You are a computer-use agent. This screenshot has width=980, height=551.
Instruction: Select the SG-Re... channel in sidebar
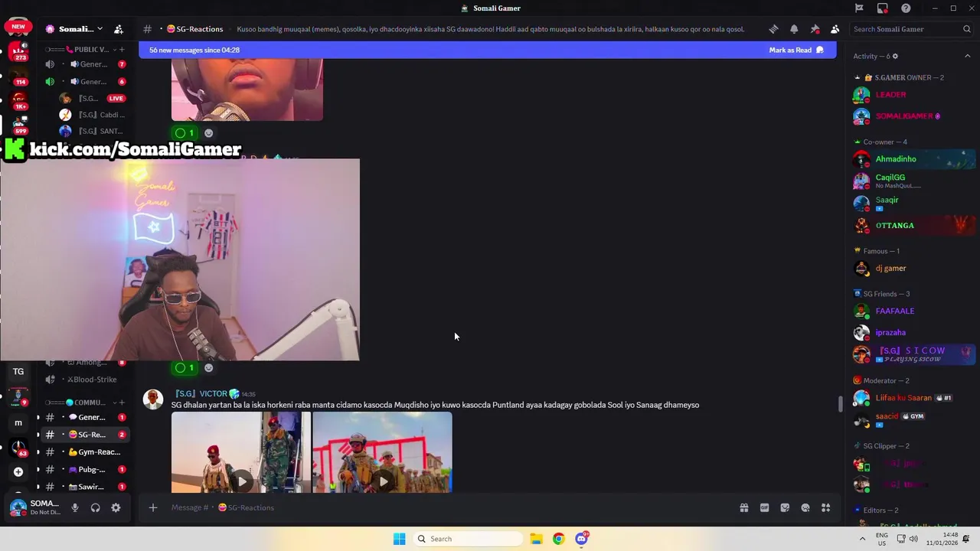[x=86, y=435]
